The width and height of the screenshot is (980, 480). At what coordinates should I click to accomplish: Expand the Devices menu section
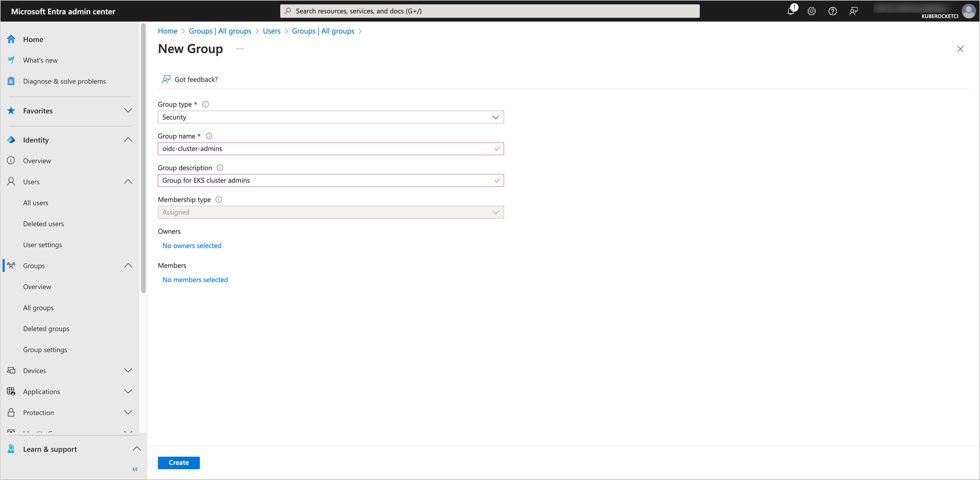coord(128,370)
